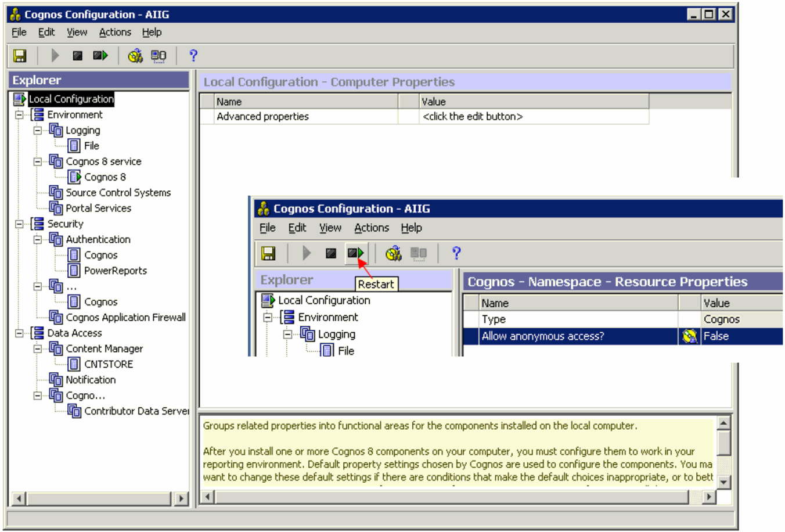
Task: Open the Edit menu in the main window
Action: tap(46, 33)
